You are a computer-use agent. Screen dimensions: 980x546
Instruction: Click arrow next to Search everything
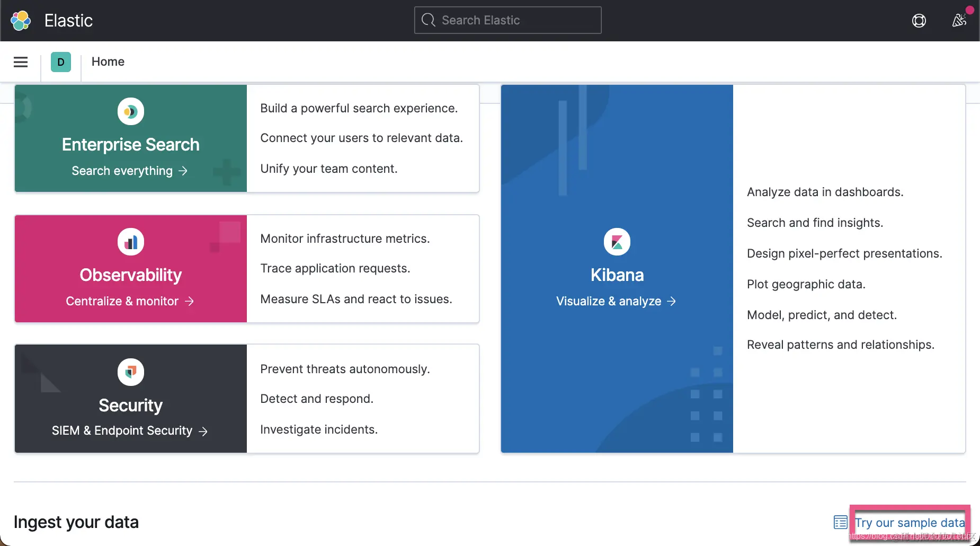pos(183,171)
